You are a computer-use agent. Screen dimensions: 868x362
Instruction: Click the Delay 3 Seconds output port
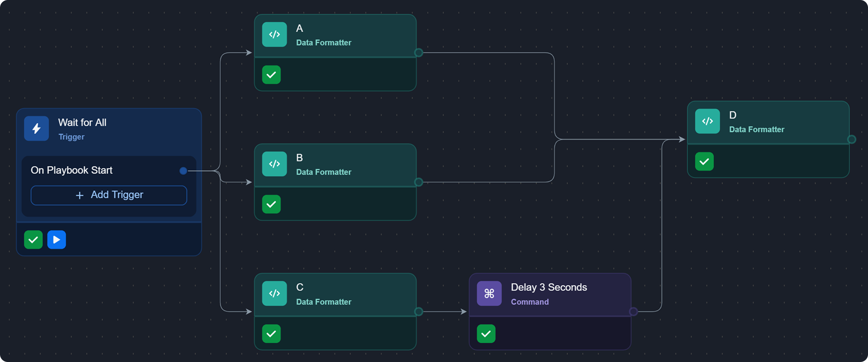(633, 312)
